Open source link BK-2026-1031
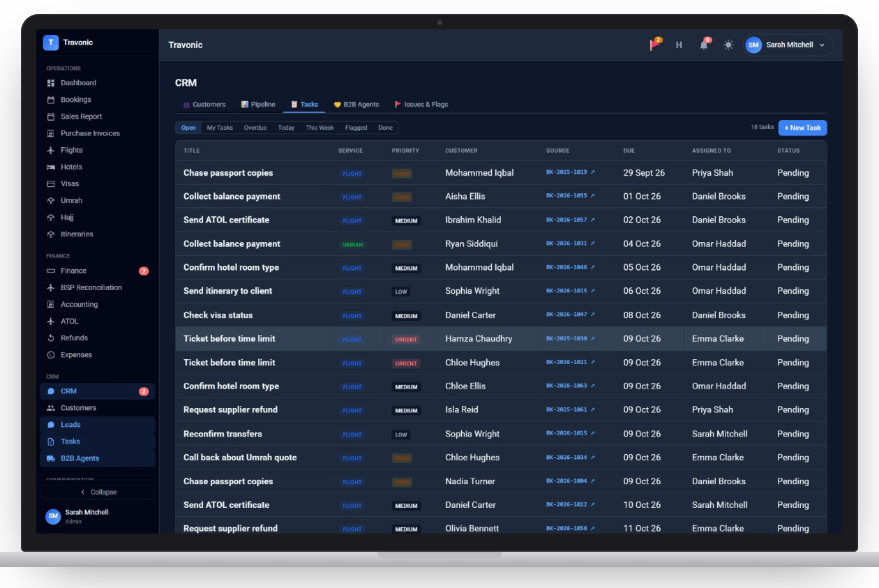The width and height of the screenshot is (879, 588). (x=570, y=243)
